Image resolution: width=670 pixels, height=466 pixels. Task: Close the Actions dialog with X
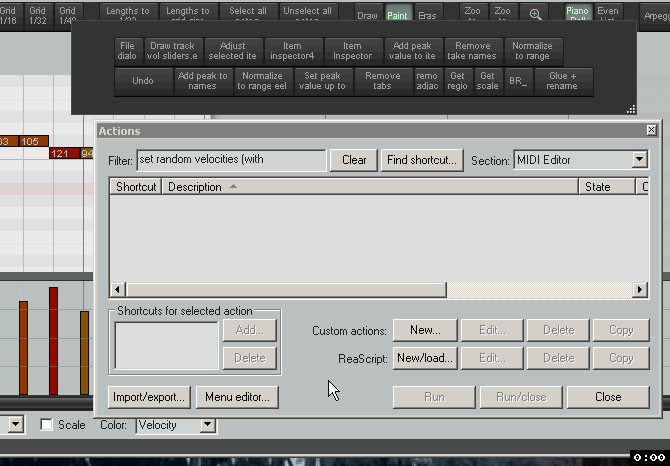pos(651,130)
